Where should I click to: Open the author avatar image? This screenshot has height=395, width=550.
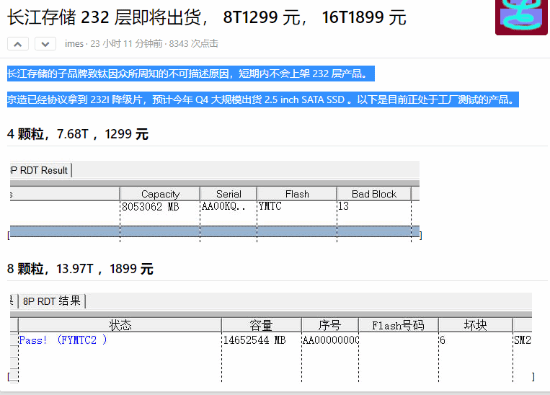pyautogui.click(x=522, y=17)
